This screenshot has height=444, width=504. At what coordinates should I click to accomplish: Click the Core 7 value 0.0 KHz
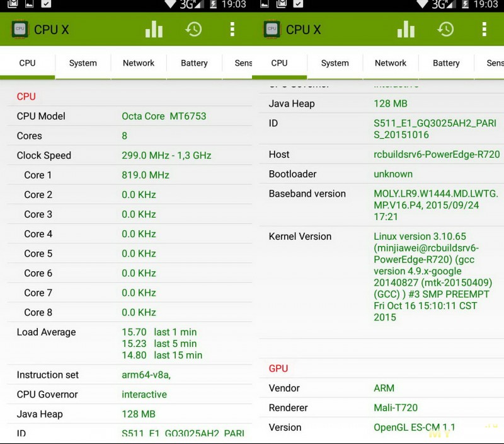click(x=139, y=293)
